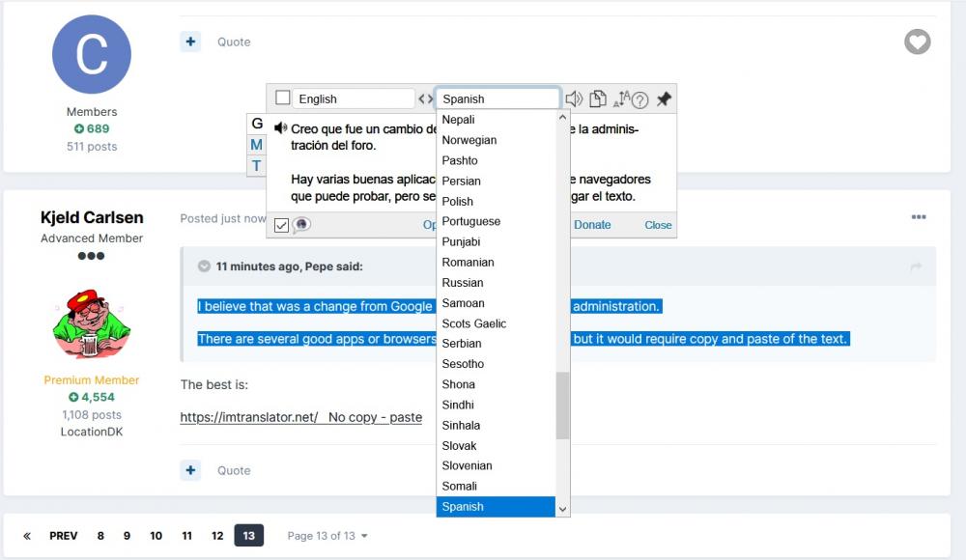Collapse the quoted Pepe message using chevron
Image resolution: width=966 pixels, height=560 pixels.
coord(204,266)
